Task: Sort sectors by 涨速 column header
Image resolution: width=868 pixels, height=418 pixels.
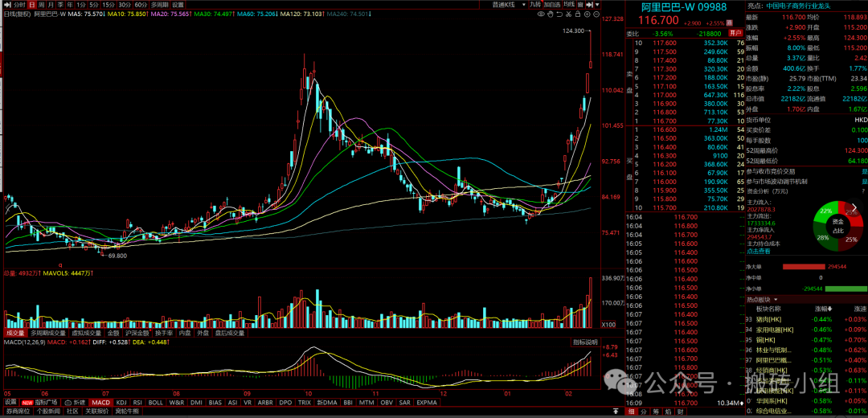Action: pyautogui.click(x=860, y=309)
